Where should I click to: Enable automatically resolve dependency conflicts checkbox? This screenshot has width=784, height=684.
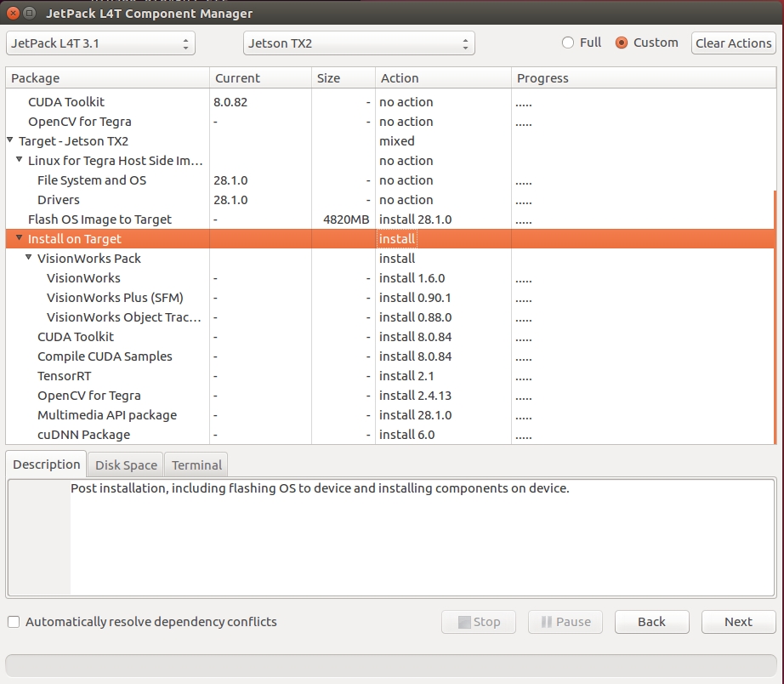[14, 622]
